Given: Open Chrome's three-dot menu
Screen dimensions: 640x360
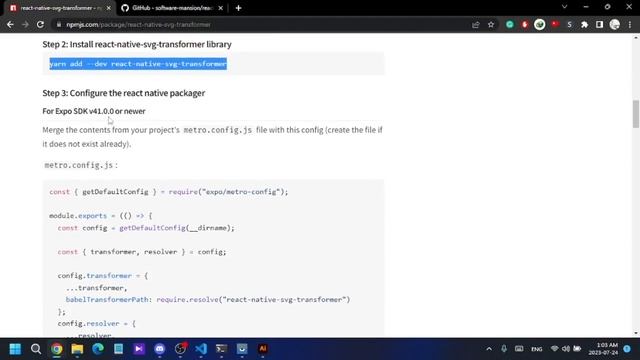Looking at the screenshot, I should (630, 24).
